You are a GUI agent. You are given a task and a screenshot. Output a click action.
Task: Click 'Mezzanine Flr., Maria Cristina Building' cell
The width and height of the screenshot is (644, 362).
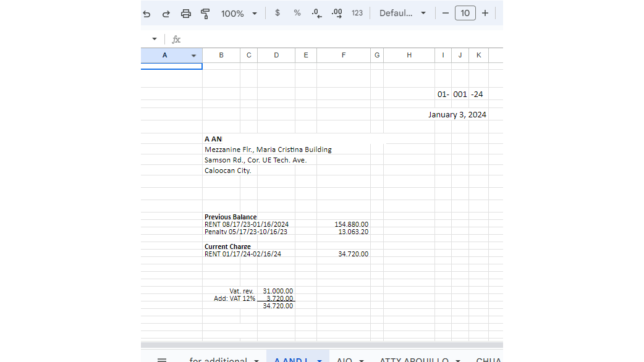click(268, 149)
